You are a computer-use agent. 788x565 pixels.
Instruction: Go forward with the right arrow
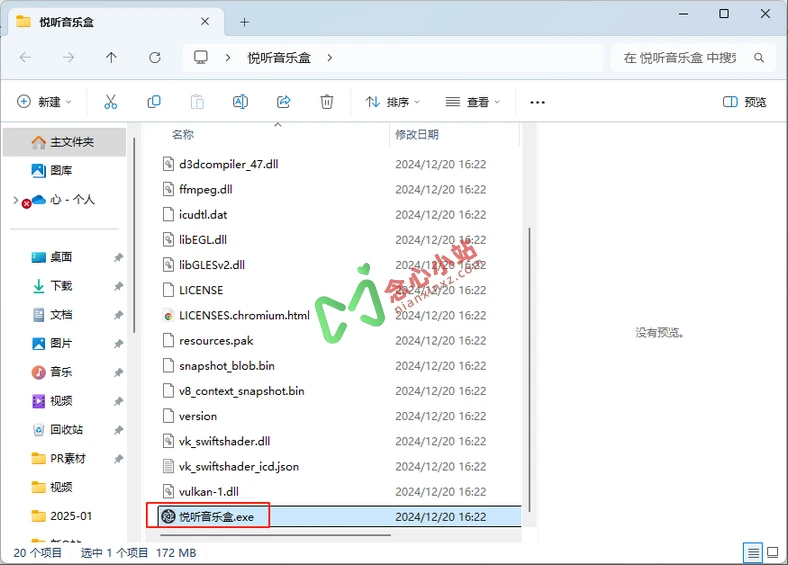pyautogui.click(x=68, y=58)
